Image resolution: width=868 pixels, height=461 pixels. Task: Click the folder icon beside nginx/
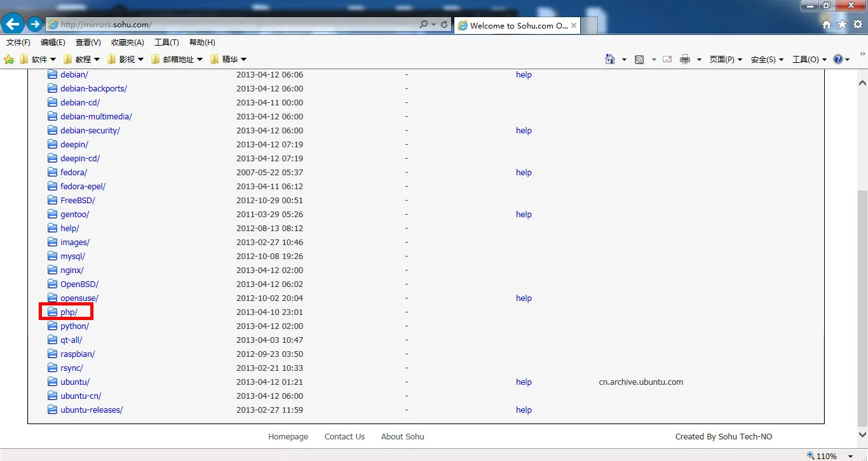coord(53,270)
